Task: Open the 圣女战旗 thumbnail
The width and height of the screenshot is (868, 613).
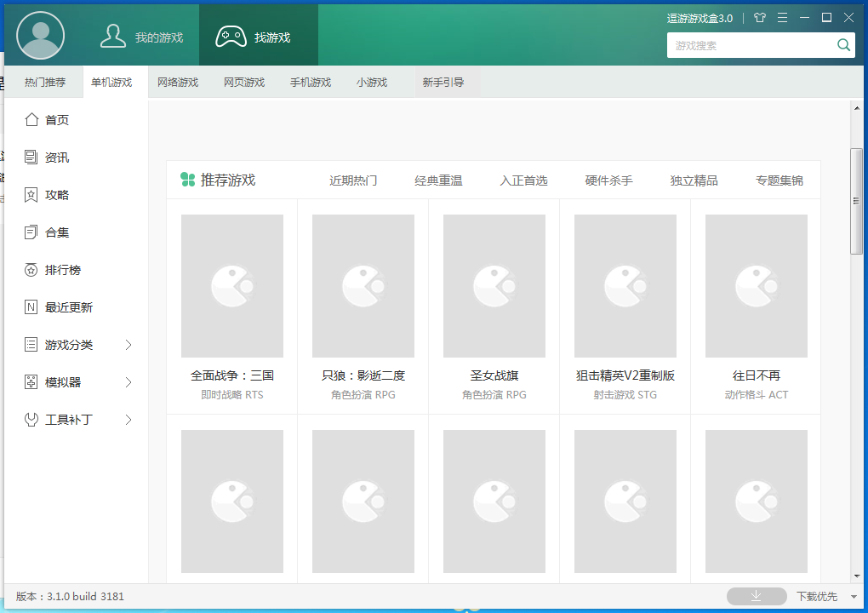Action: [x=494, y=286]
